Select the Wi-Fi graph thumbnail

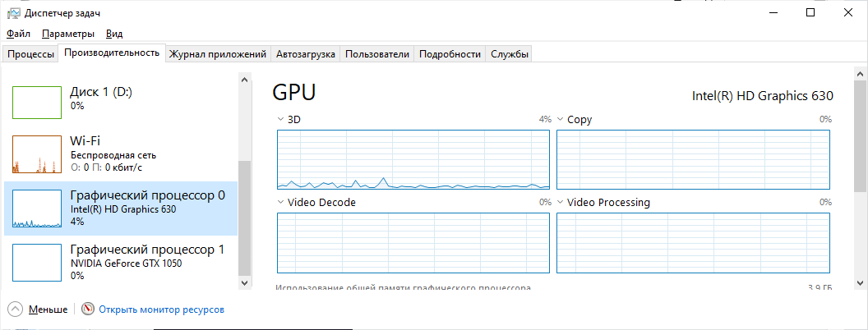[x=37, y=154]
